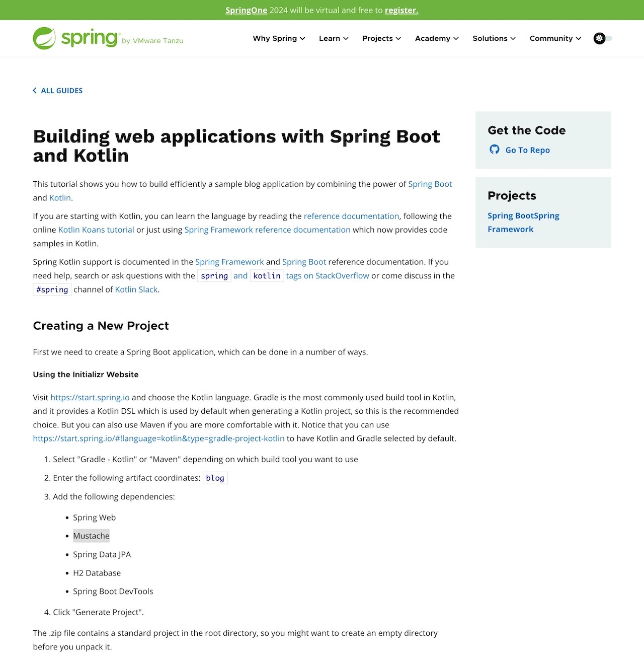Viewport: 644px width, 661px height.
Task: Toggle the dark mode theme switch
Action: [x=603, y=38]
